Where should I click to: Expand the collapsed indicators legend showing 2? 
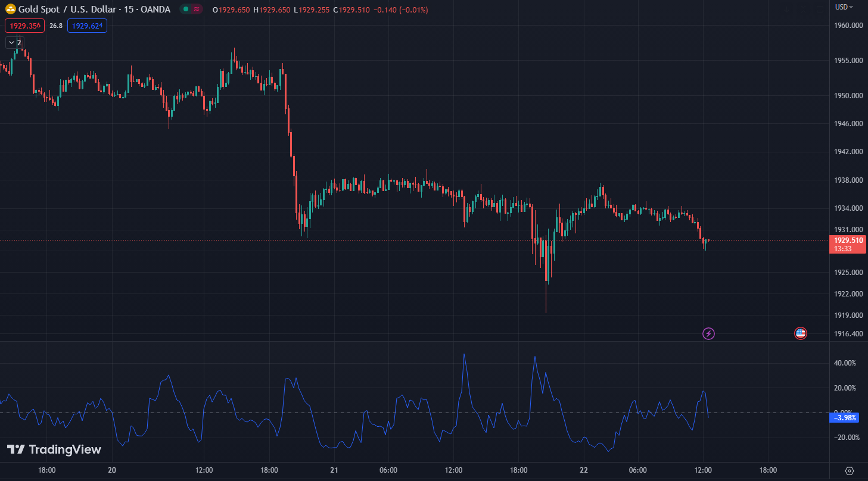(14, 42)
